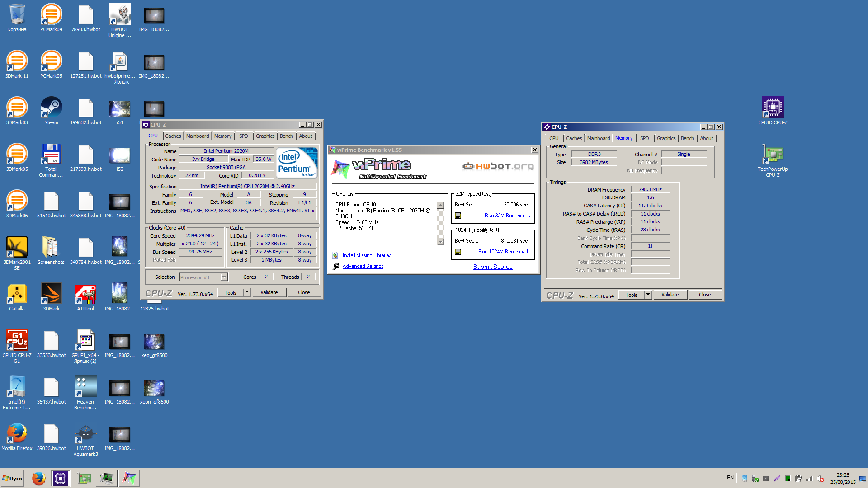
Task: Click Install Missing Libraries link
Action: point(367,256)
